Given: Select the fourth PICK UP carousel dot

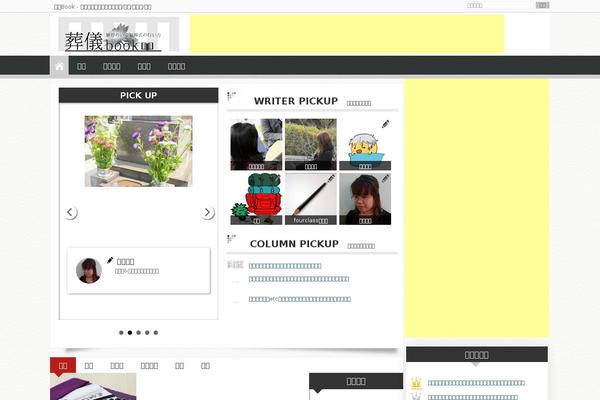Looking at the screenshot, I should [x=147, y=333].
